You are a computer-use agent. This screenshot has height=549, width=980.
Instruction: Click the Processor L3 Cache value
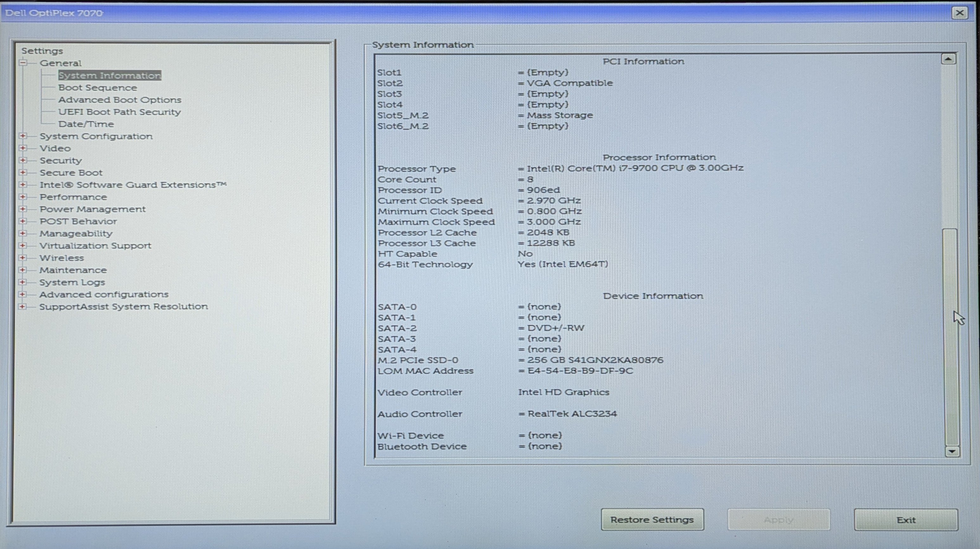tap(551, 243)
